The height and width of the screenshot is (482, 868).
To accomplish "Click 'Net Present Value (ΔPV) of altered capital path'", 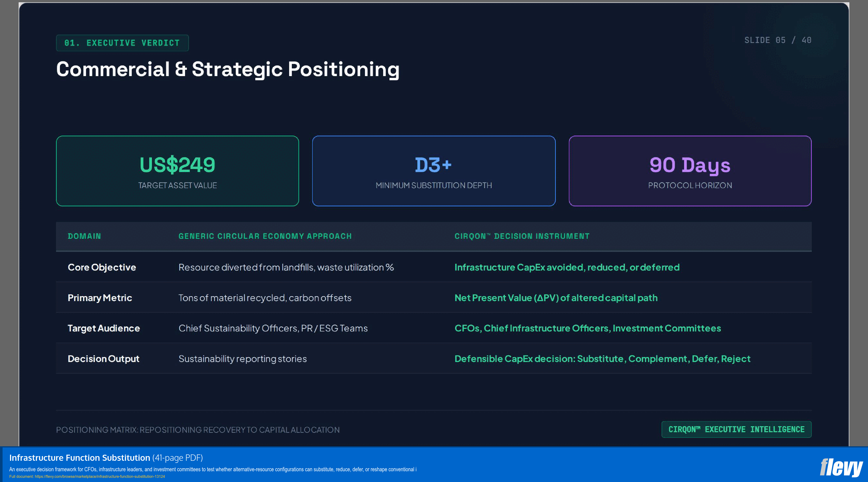I will point(556,298).
